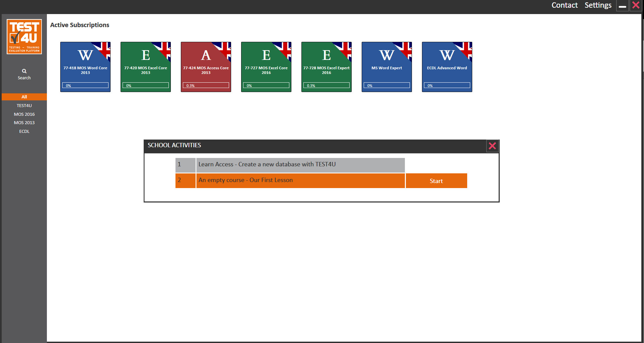This screenshot has width=644, height=343.
Task: Open the 77-728 MOS Excel Expert 2016 tile
Action: click(327, 67)
